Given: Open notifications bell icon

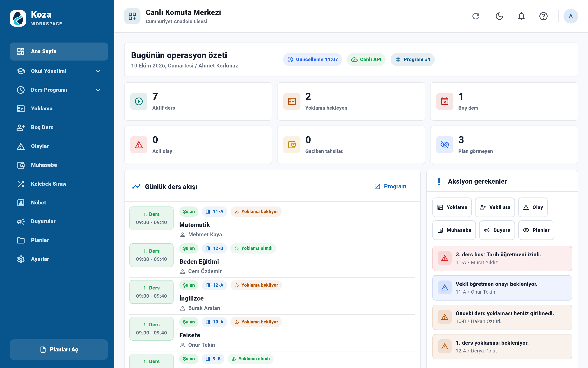Looking at the screenshot, I should (521, 16).
